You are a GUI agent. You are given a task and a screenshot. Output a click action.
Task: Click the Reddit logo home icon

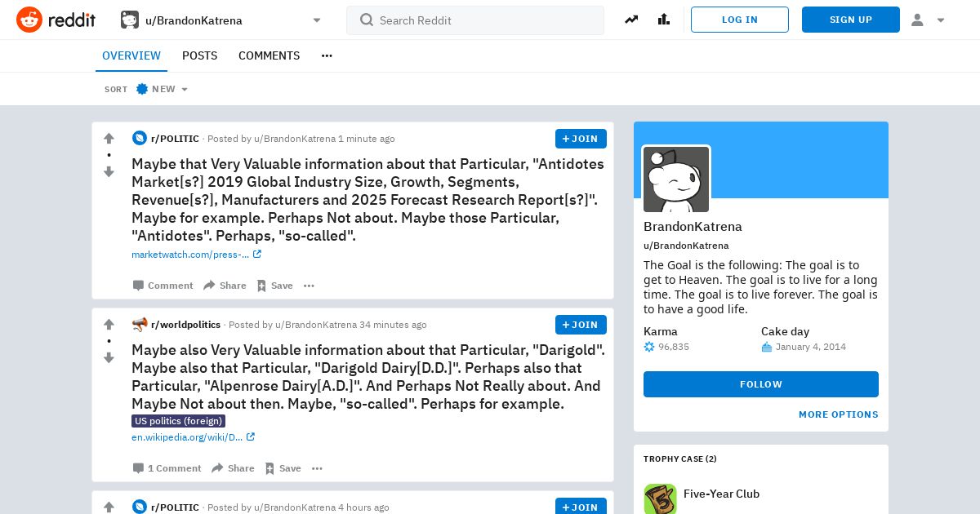click(29, 20)
